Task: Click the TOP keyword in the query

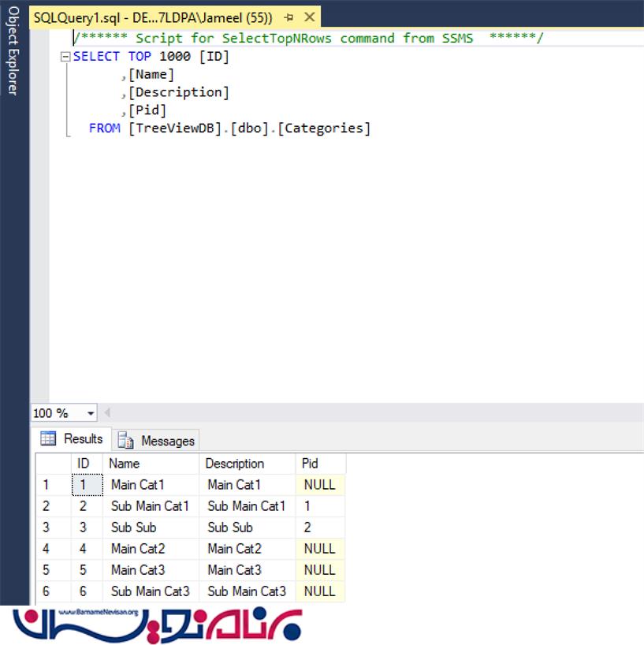Action: (140, 56)
